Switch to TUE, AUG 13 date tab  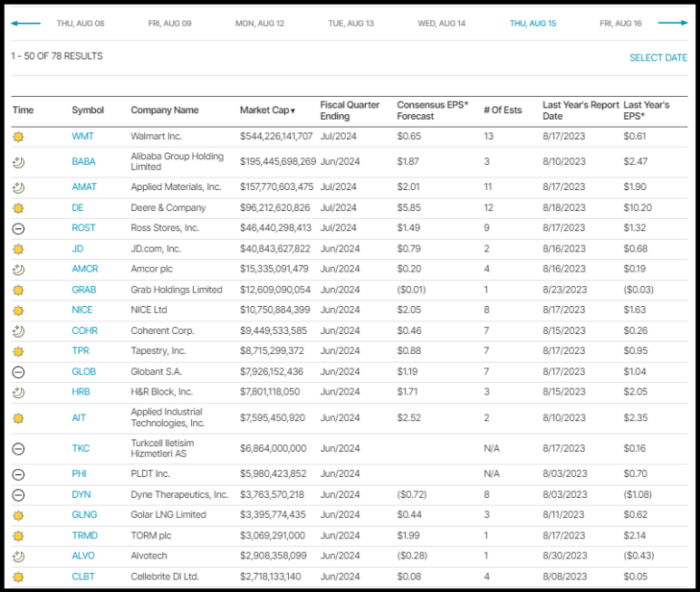350,24
